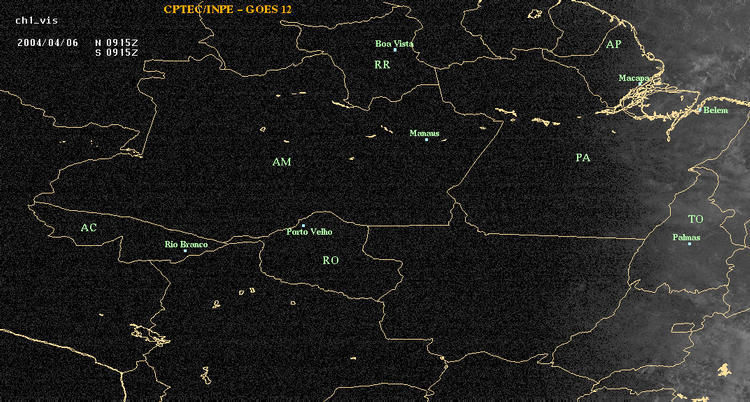
Task: Select the Boa Vista city label
Action: 394,44
